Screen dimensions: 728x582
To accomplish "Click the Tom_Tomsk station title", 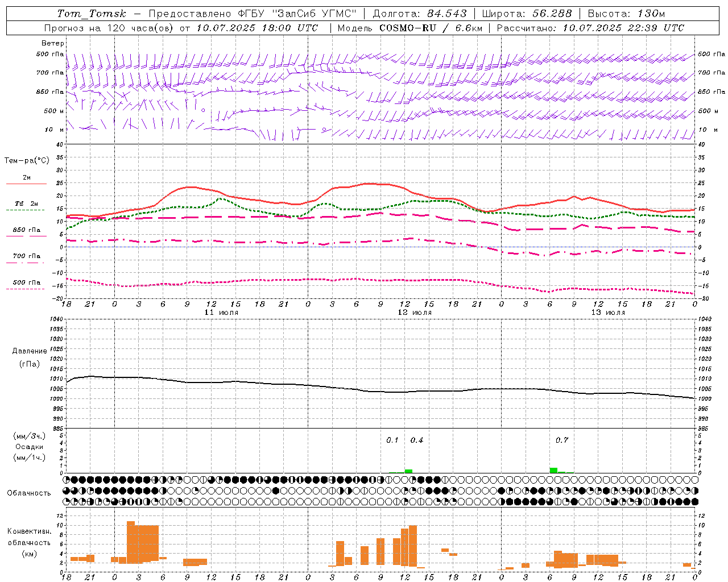I will pos(92,14).
